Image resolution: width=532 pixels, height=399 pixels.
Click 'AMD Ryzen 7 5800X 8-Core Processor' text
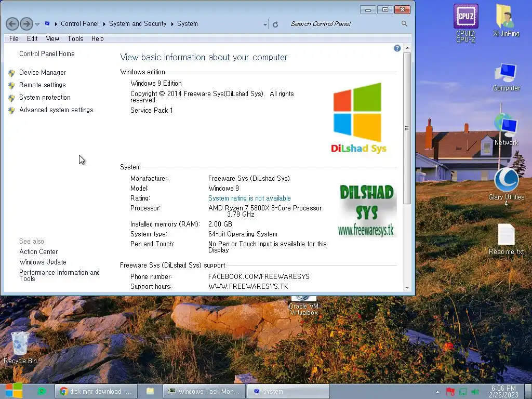[x=265, y=208]
